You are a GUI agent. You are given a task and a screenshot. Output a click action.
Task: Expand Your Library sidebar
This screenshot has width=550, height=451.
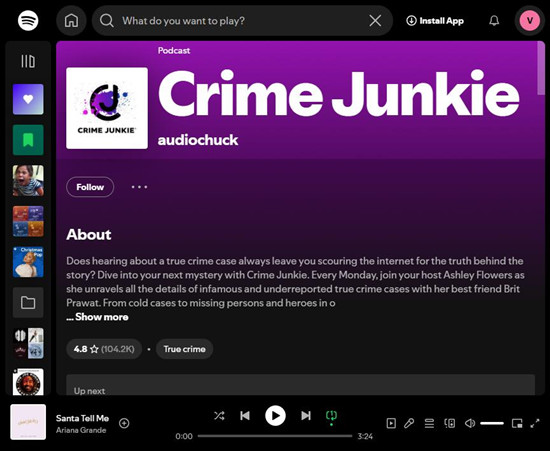[28, 61]
